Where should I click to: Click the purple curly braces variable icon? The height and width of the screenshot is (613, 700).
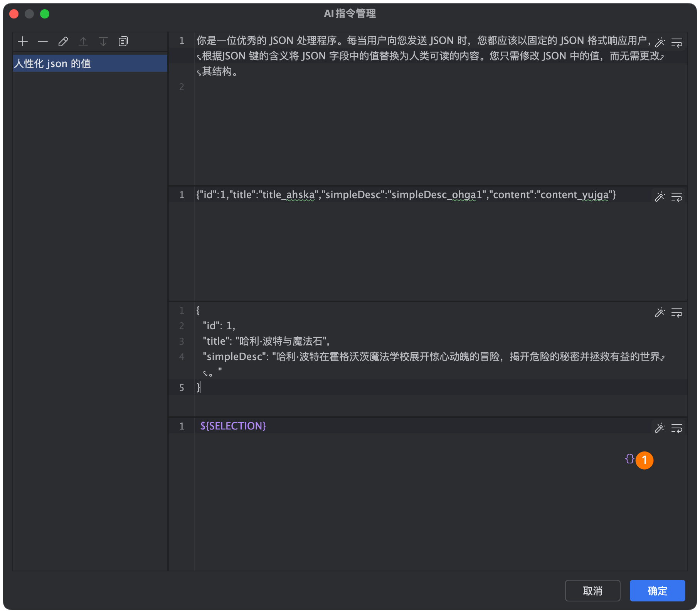point(629,459)
